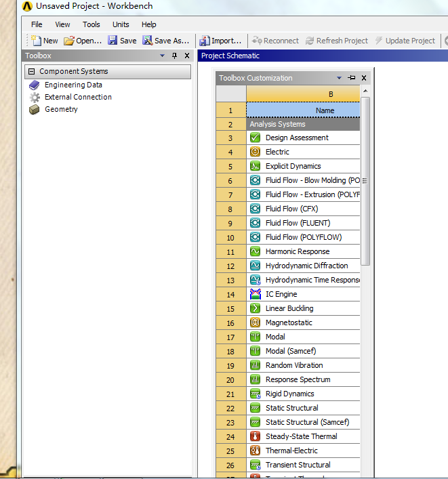
Task: Click the scroll up arrow in Toolbox Customization
Action: 365,91
